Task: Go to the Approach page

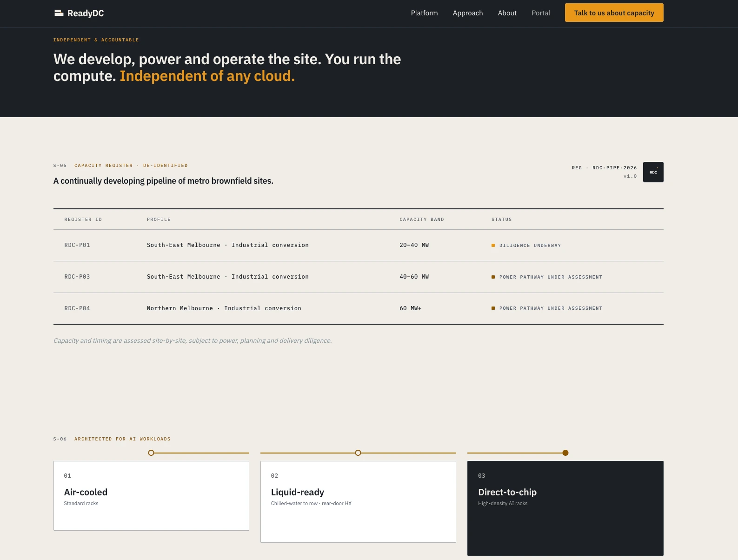Action: tap(468, 13)
